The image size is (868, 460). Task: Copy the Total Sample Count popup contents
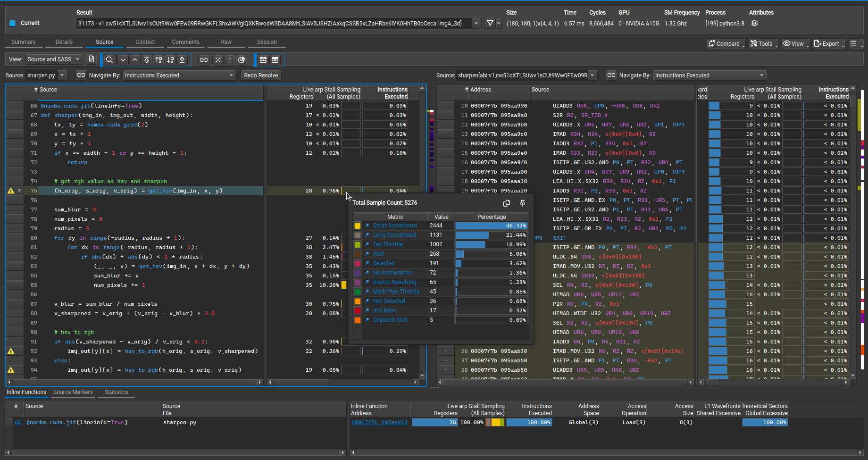[x=507, y=203]
